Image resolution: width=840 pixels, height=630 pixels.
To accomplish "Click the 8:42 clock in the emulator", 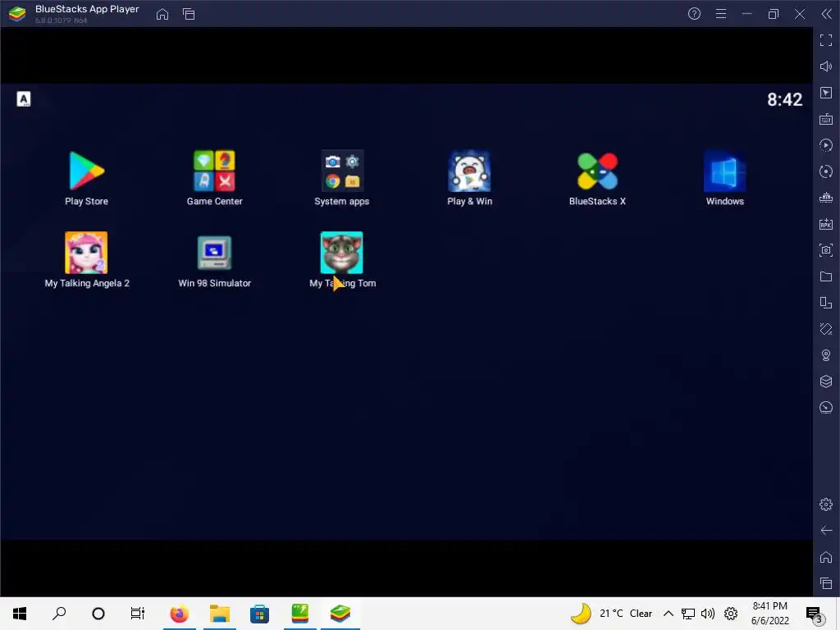I will pos(784,99).
